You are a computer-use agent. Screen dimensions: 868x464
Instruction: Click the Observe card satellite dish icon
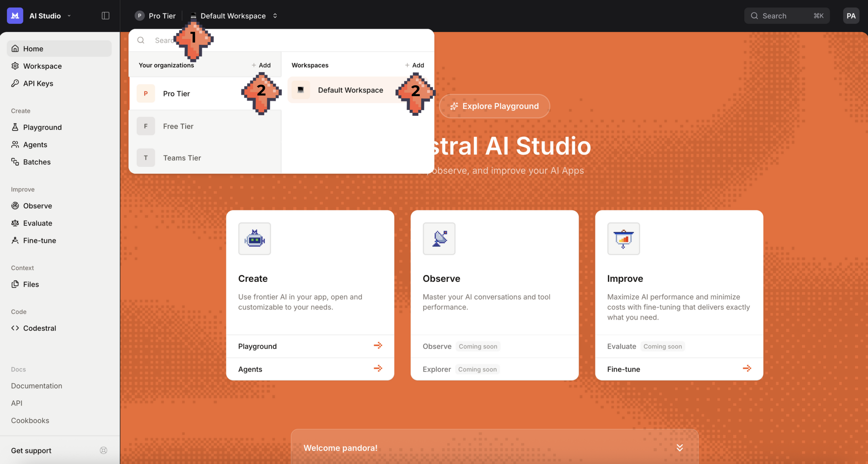439,238
